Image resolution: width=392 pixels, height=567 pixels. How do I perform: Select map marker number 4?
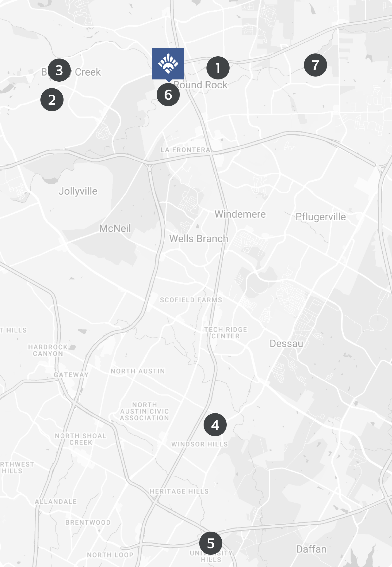215,424
